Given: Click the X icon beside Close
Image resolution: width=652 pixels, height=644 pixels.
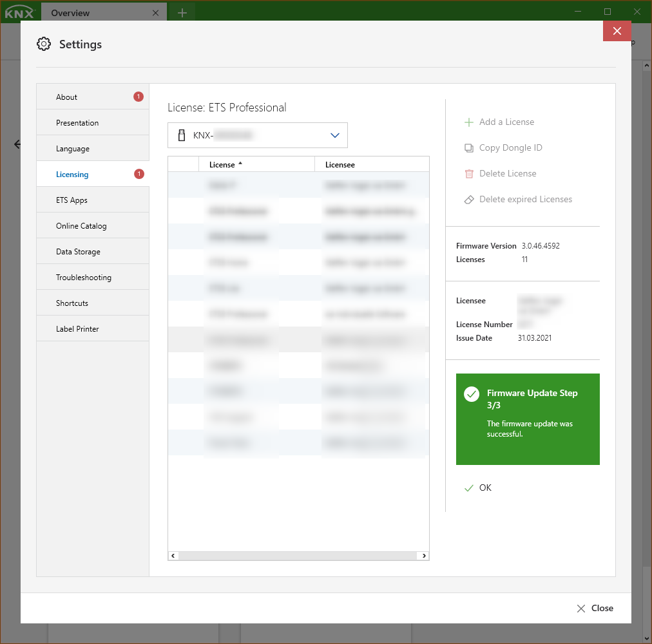Looking at the screenshot, I should pos(581,609).
